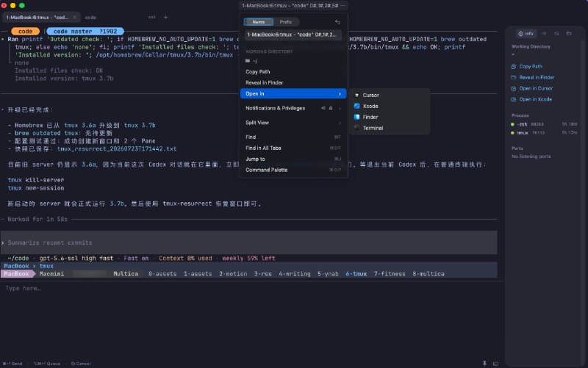Switch to tmux window 3·rss
The width and height of the screenshot is (588, 368).
263,274
